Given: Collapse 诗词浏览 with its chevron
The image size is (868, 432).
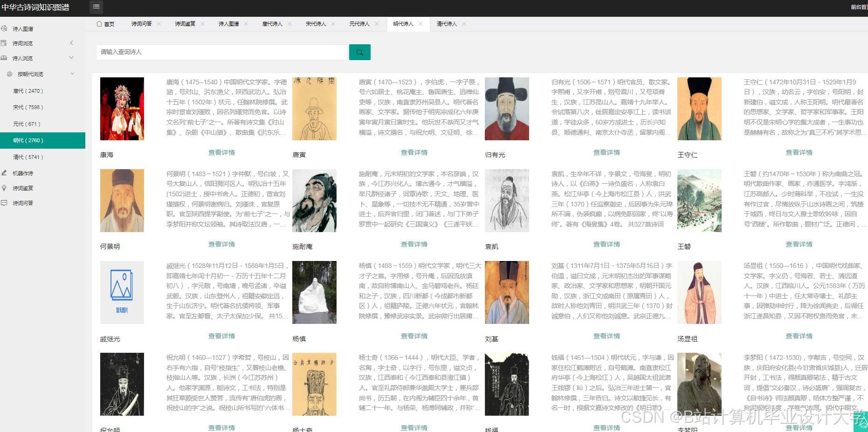Looking at the screenshot, I should [x=71, y=42].
